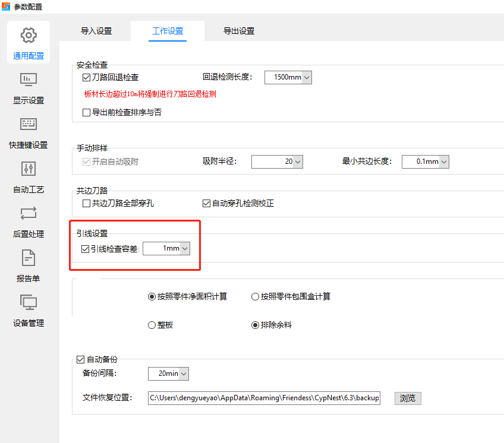504x443 pixels.
Task: Select 整板 radio option
Action: (152, 325)
